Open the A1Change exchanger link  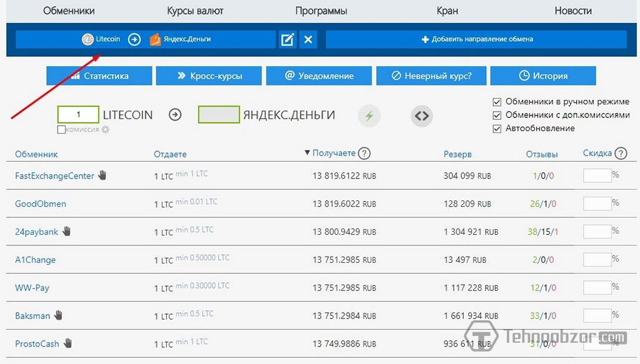pyautogui.click(x=36, y=260)
